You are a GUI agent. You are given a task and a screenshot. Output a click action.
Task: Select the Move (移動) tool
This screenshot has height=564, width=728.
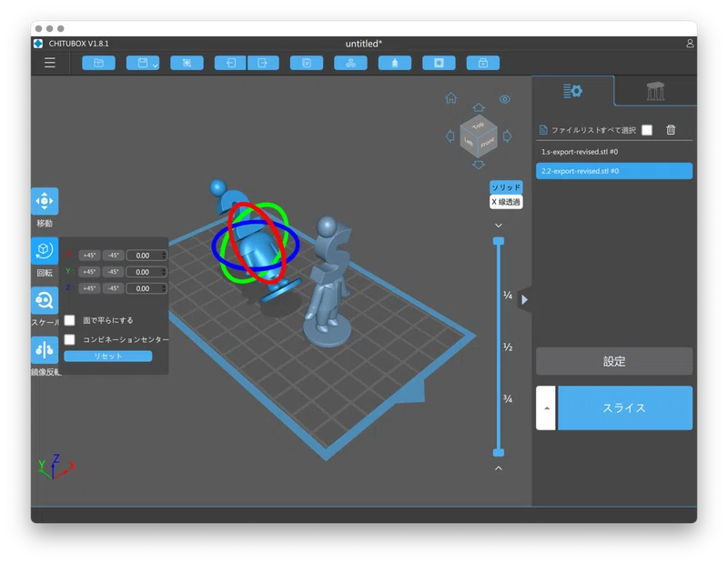tap(45, 201)
